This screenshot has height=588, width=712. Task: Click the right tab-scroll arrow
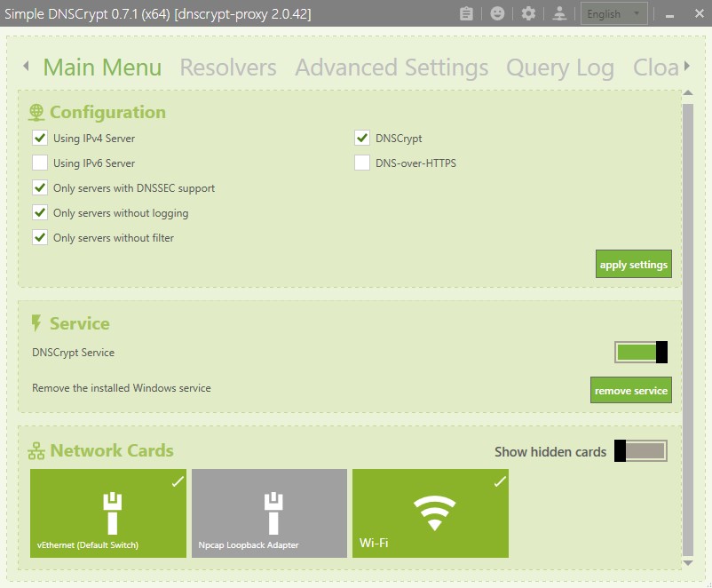(x=686, y=67)
